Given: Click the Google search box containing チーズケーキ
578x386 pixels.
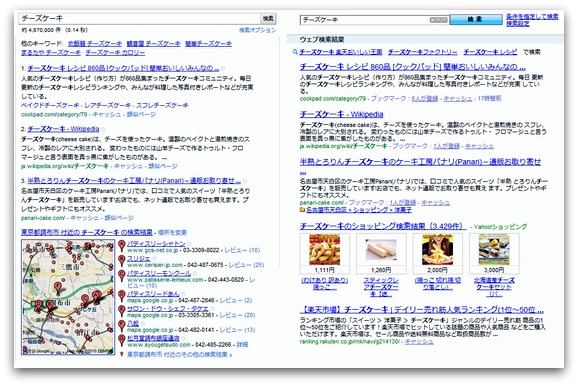Looking at the screenshot, I should (x=140, y=18).
